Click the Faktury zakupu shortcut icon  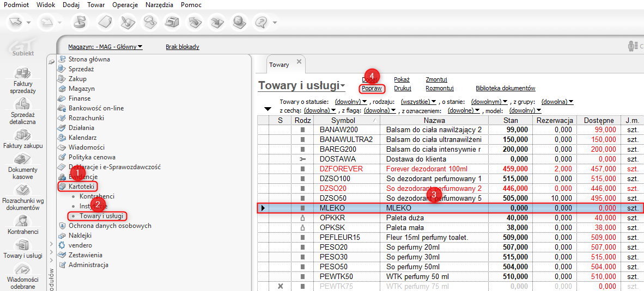click(x=23, y=135)
